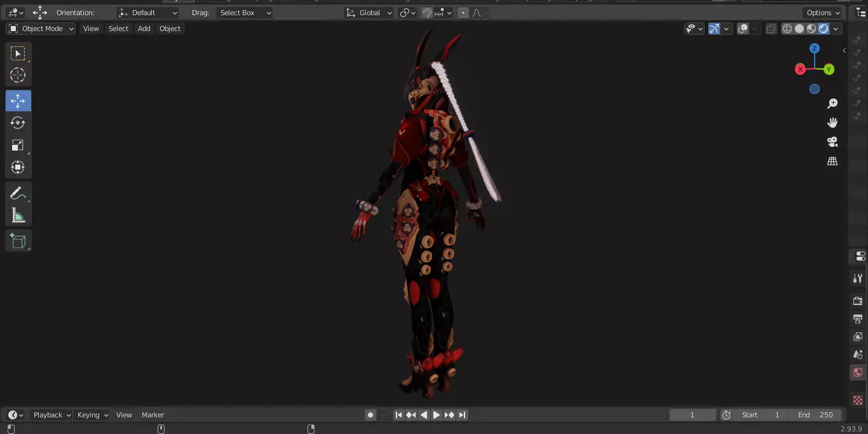Screen dimensions: 868x434
Task: Open the Scene properties tab
Action: click(858, 355)
